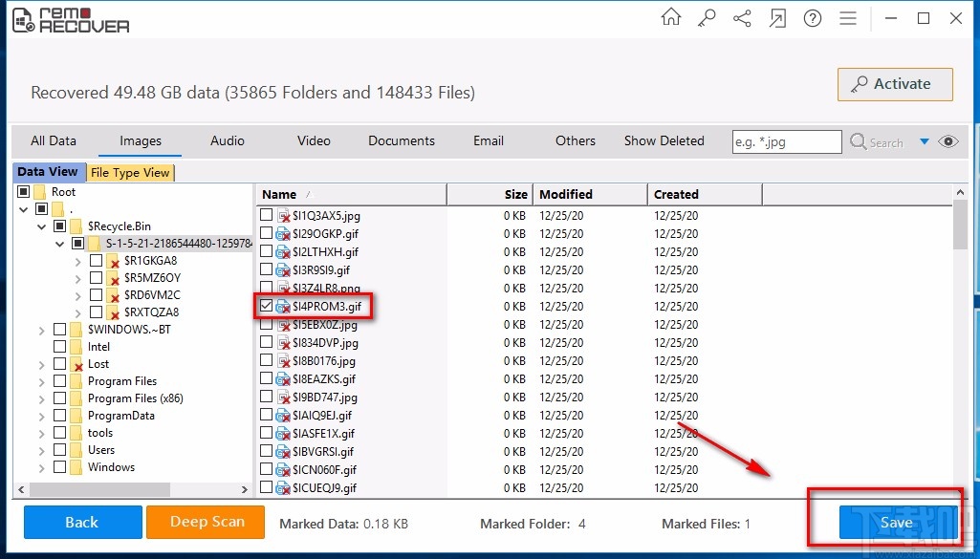This screenshot has width=980, height=559.
Task: Collapse the S-1-5-21 recycle bin entry
Action: [59, 243]
